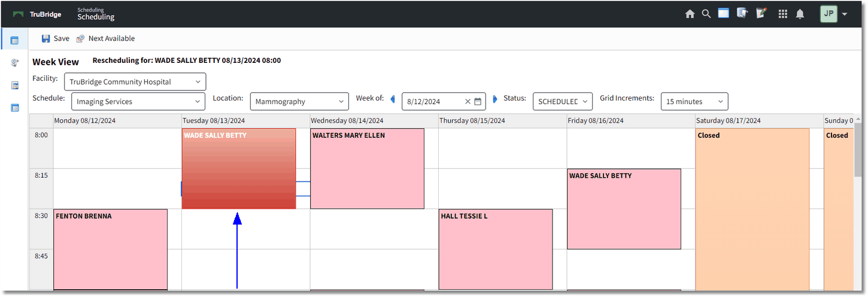Clear the Week of date field

[x=468, y=102]
